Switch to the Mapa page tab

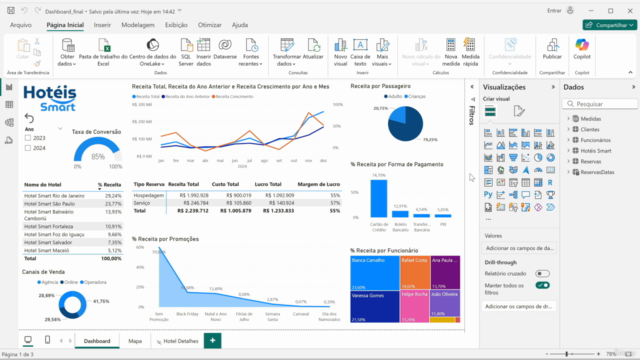[x=135, y=341]
